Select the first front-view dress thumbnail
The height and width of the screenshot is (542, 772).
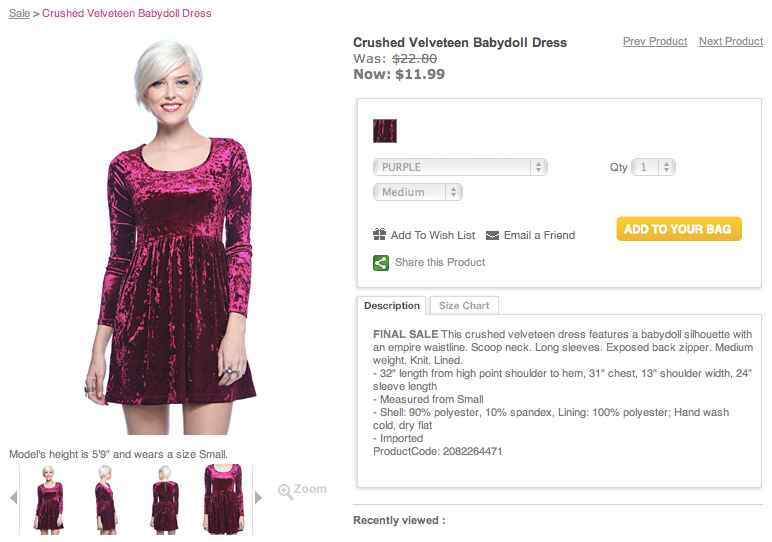49,498
